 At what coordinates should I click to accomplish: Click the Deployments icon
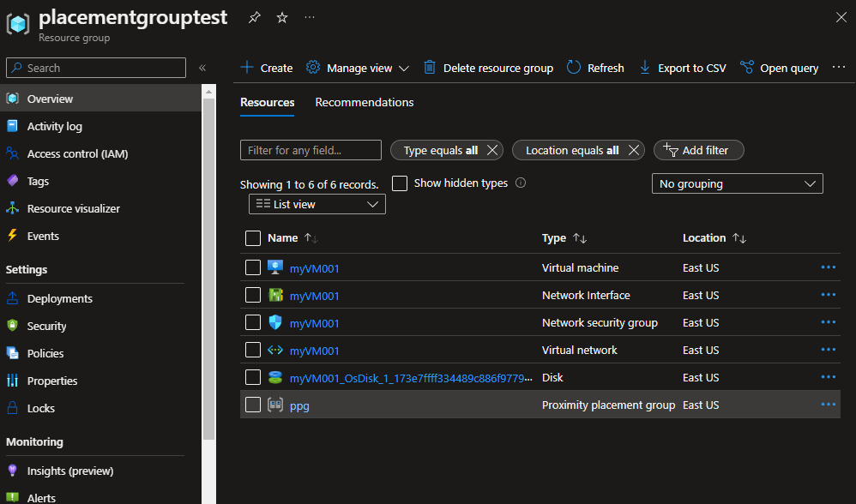click(x=13, y=298)
